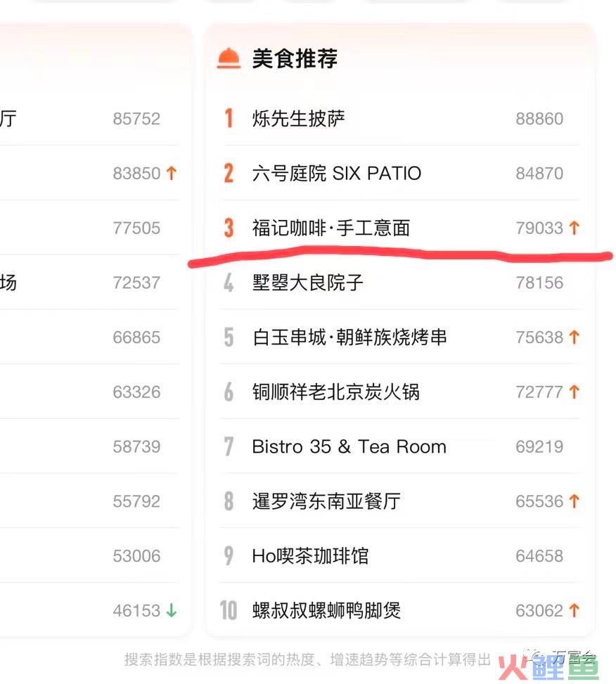Screen dimensions: 616x684
Task: Select 暹罗湾东南亚餐厅 entry
Action: (326, 501)
